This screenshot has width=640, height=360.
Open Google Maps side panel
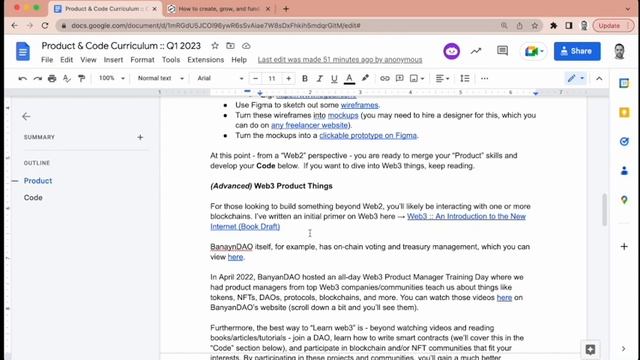point(624,200)
